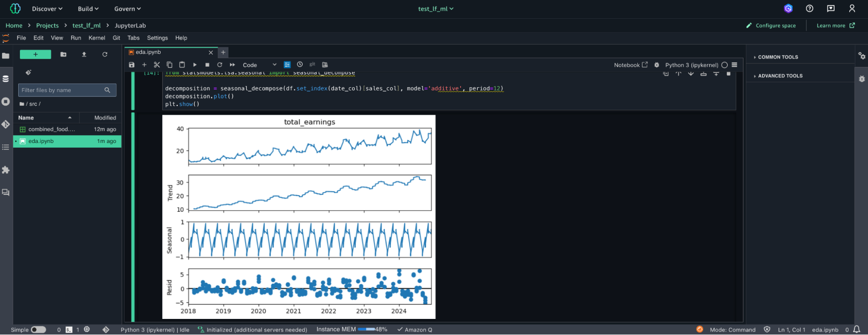The image size is (868, 335).
Task: Run the selected cell
Action: 195,65
